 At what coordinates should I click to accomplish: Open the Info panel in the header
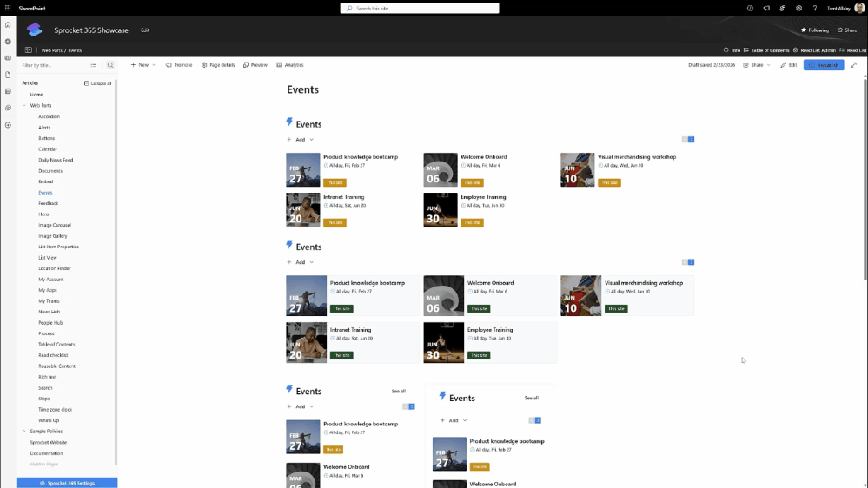tap(732, 50)
